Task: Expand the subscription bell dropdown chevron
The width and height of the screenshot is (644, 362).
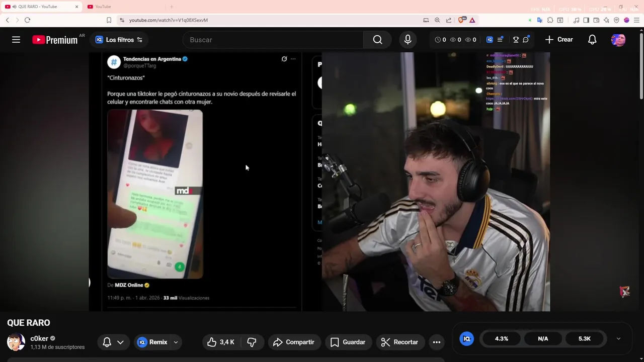Action: click(x=120, y=342)
